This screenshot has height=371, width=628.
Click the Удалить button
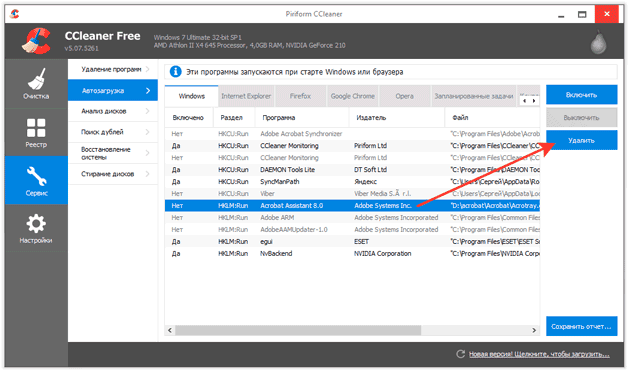click(x=582, y=140)
